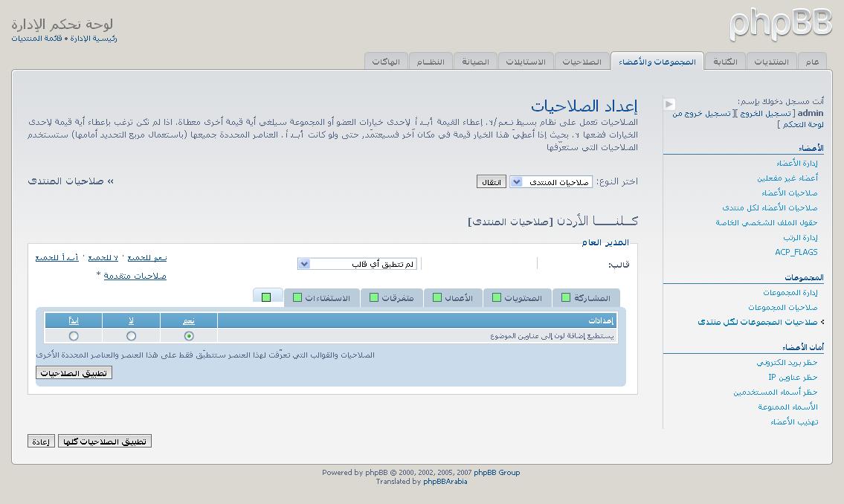Click green square on المشاركة tab

point(566,298)
